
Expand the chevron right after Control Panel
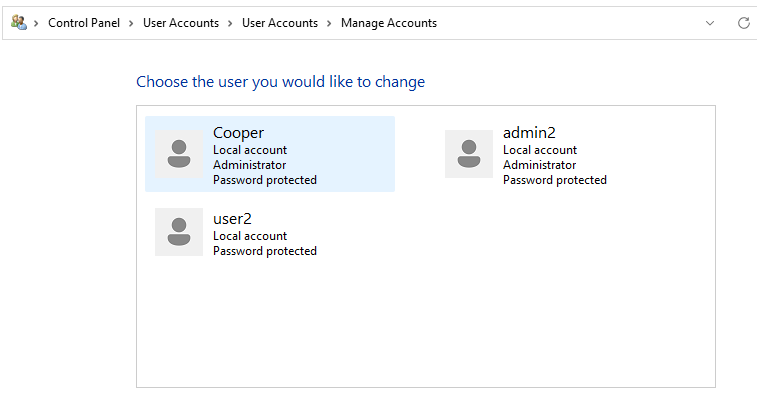point(131,23)
